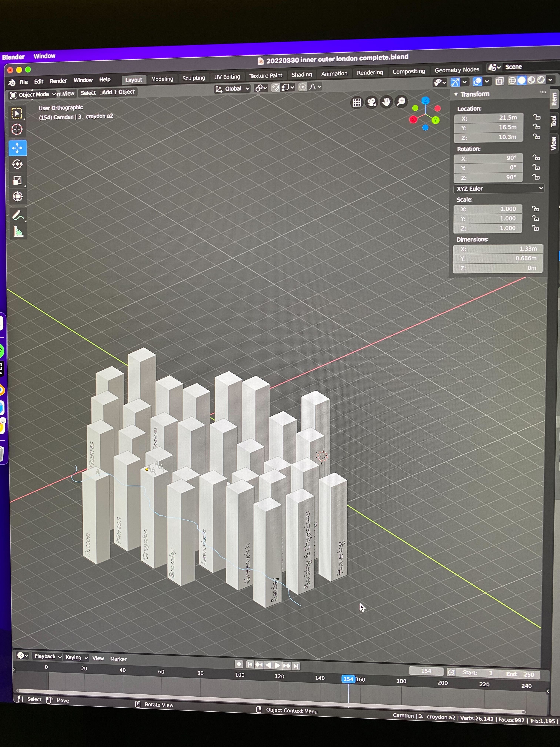Lock the Location X axis

537,117
